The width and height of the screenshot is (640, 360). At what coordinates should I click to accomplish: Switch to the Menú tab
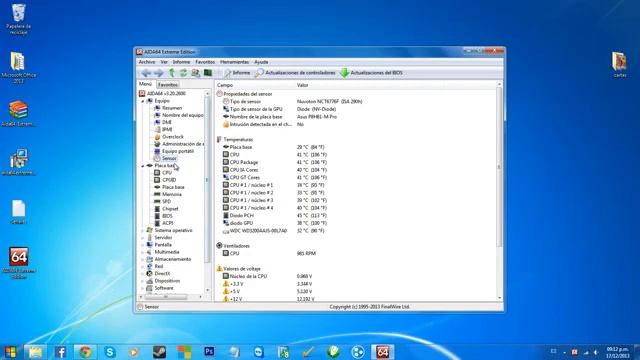[x=145, y=84]
